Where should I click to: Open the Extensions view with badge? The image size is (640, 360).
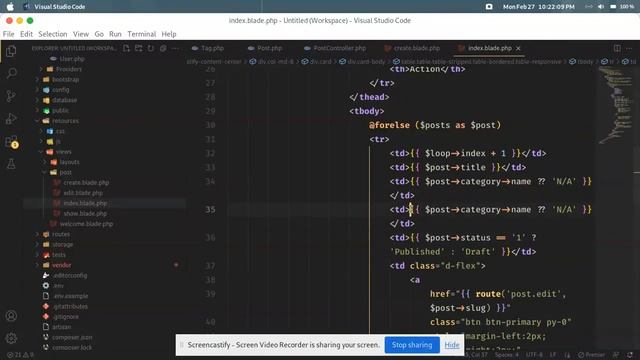pyautogui.click(x=11, y=142)
